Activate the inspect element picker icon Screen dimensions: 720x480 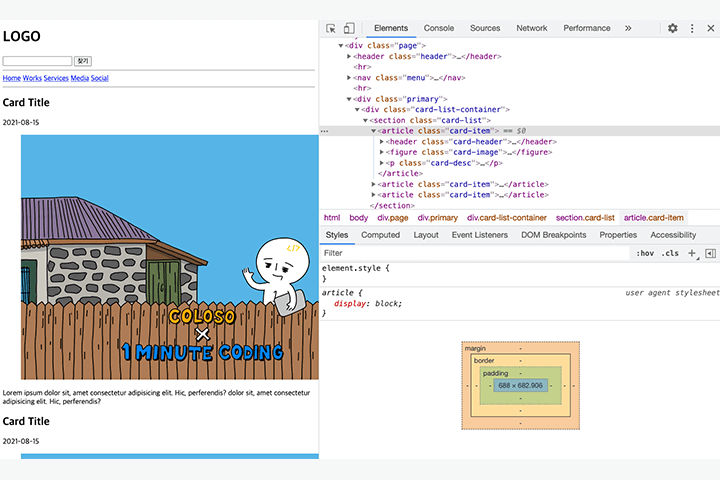[x=331, y=28]
